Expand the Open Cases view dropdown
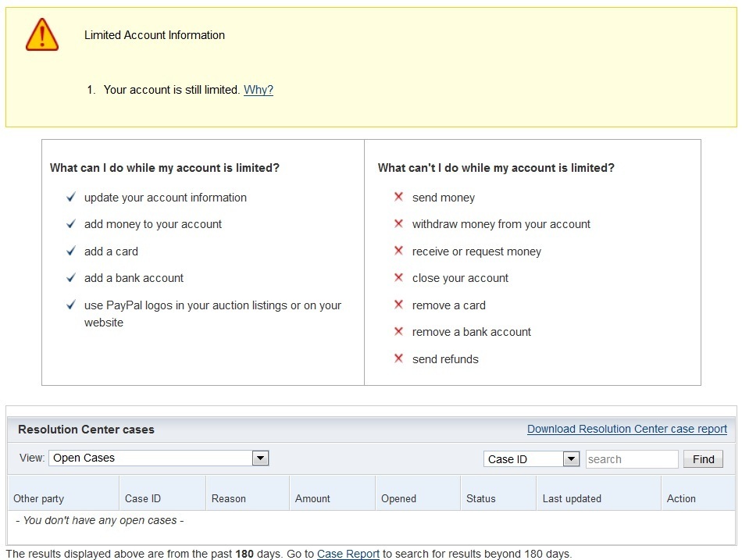The height and width of the screenshot is (560, 742). [260, 458]
